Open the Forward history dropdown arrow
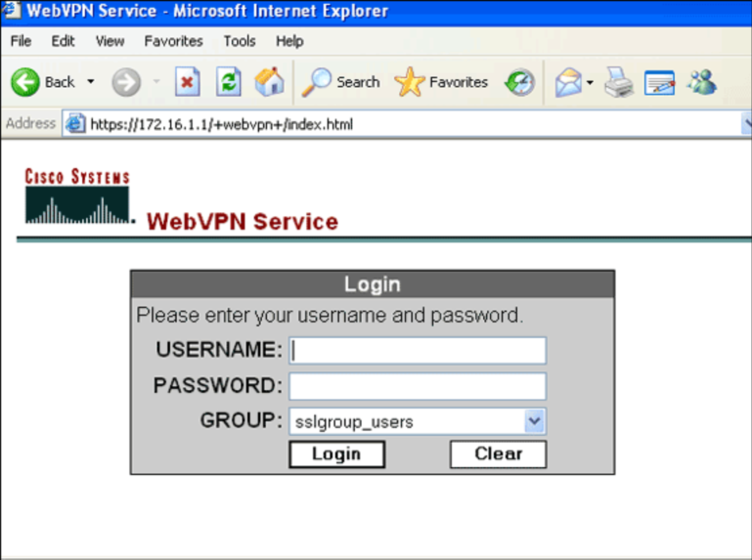Viewport: 752px width, 560px height. coord(156,82)
